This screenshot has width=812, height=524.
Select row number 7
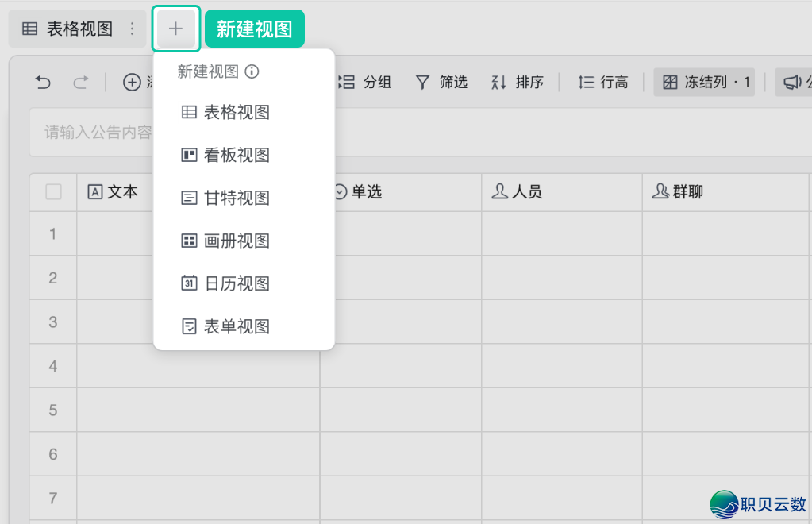[x=53, y=498]
